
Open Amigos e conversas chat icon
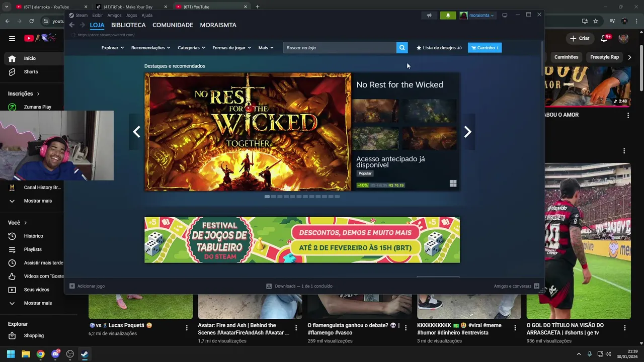point(537,286)
